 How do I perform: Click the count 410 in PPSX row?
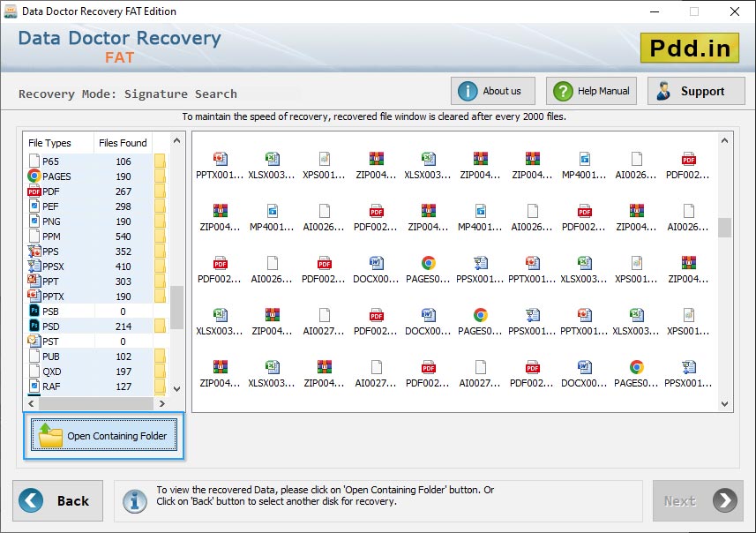(123, 266)
